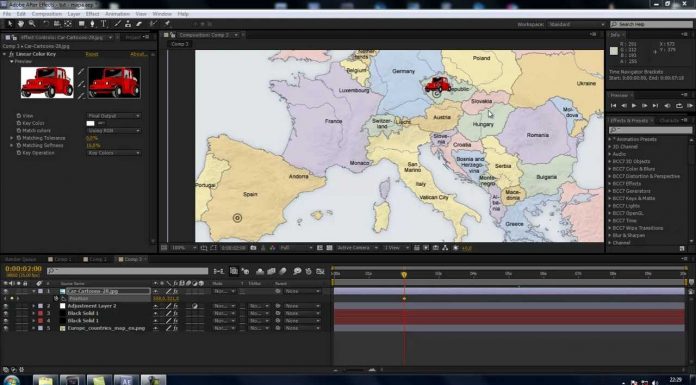Select the Pen tool
Image resolution: width=696 pixels, height=385 pixels.
(x=92, y=24)
